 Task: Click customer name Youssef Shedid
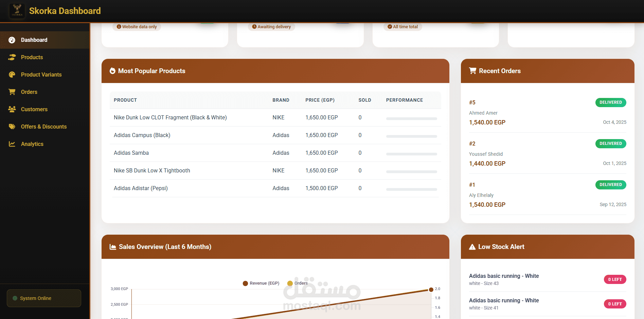coord(486,154)
